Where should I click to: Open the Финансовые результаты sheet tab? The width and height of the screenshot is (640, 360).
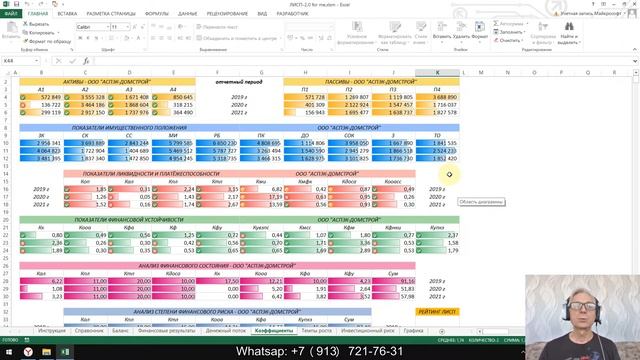pyautogui.click(x=167, y=331)
